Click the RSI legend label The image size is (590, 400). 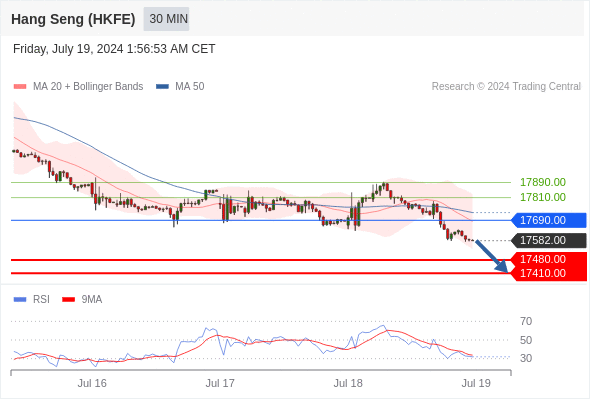(41, 299)
